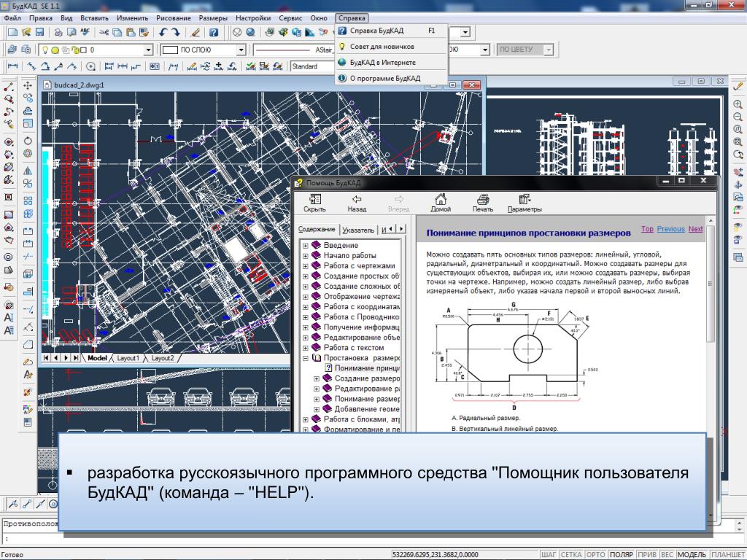Click the first-layout navigation arrow
747x560 pixels.
pos(46,357)
